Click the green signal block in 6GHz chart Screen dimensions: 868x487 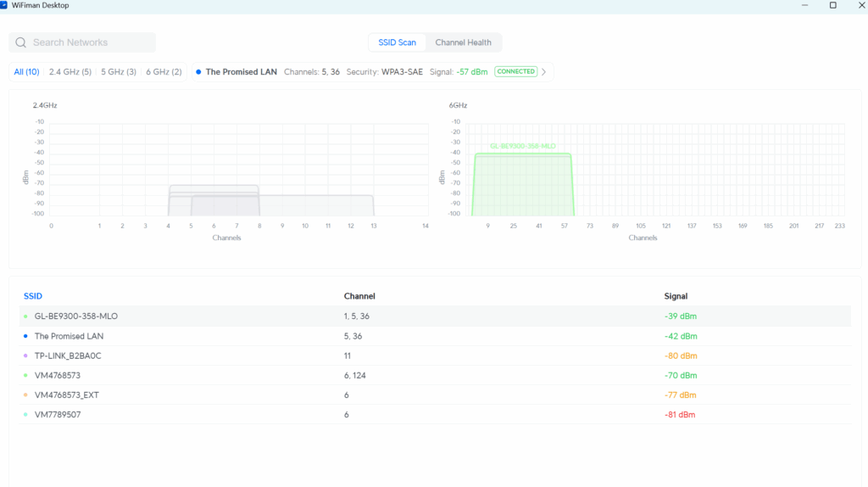pyautogui.click(x=522, y=185)
